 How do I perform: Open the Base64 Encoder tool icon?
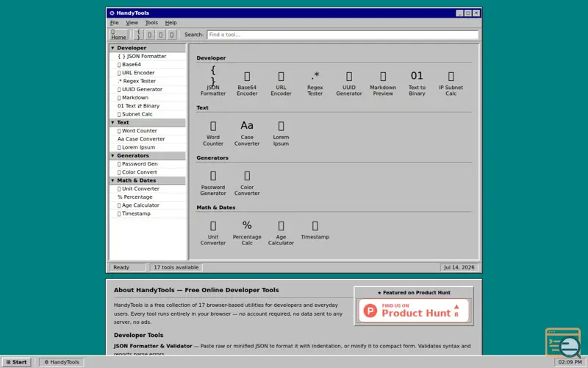coord(247,83)
